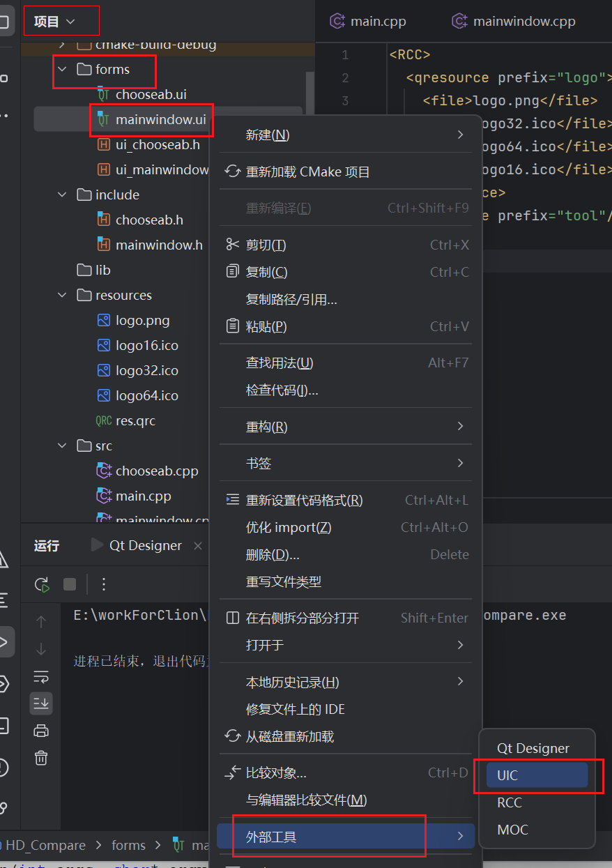The image size is (612, 868).
Task: Choose MOC in the external tools submenu
Action: tap(512, 830)
